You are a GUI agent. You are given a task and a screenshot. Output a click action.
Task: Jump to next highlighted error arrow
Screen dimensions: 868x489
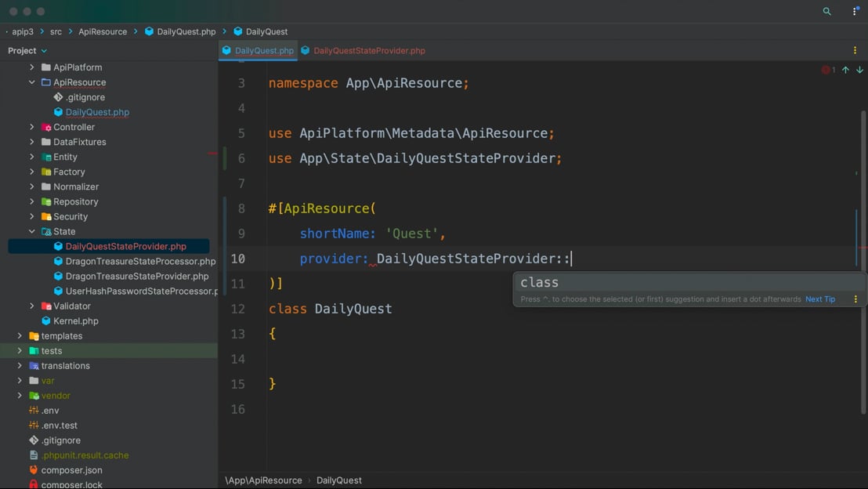click(x=859, y=71)
